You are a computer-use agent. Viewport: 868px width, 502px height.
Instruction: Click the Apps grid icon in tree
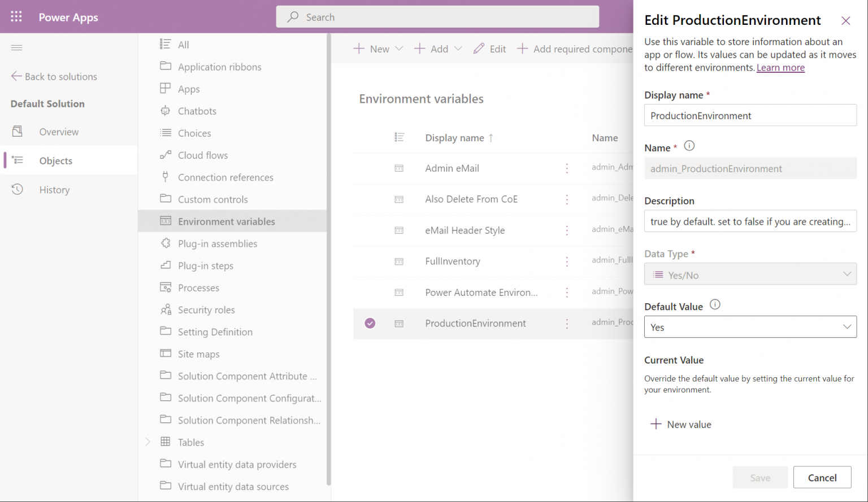click(x=166, y=88)
